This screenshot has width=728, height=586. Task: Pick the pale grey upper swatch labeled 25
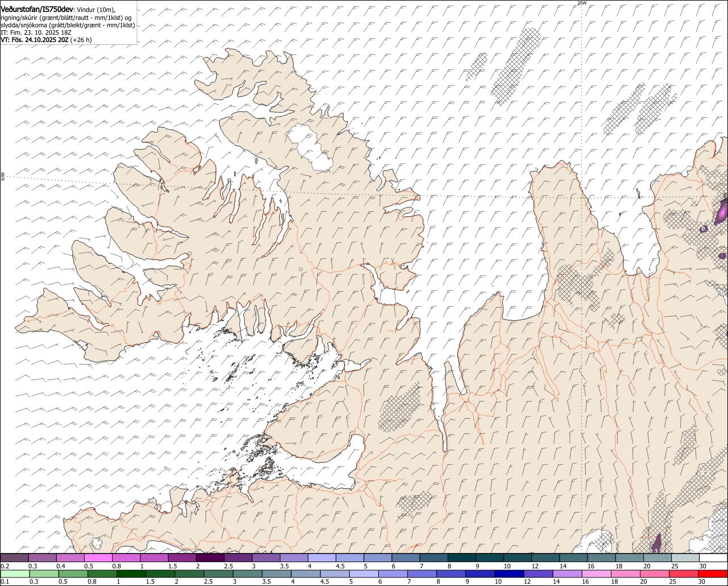point(685,558)
